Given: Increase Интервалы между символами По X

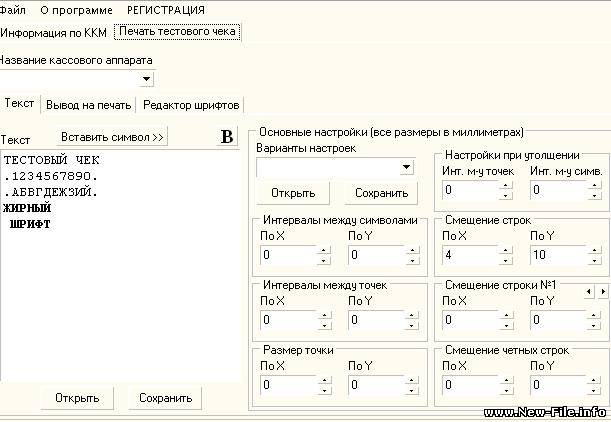Looking at the screenshot, I should 324,250.
